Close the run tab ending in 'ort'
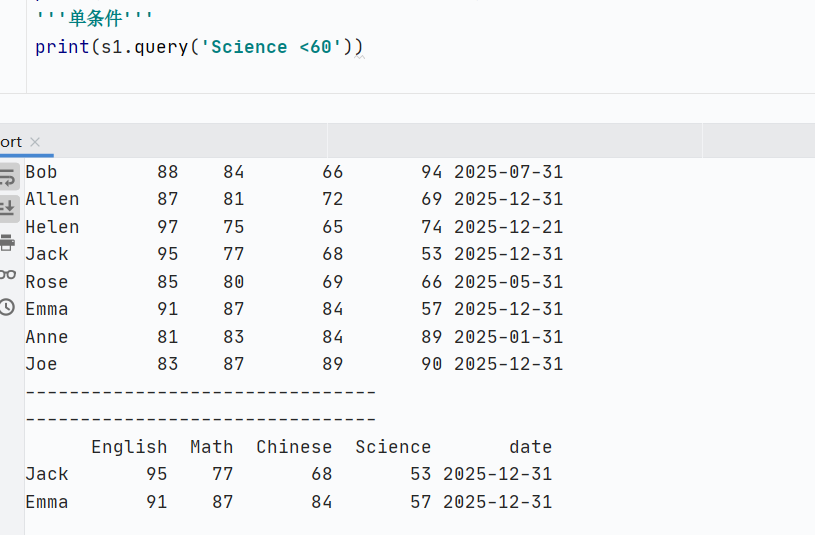The width and height of the screenshot is (815, 535). tap(35, 142)
